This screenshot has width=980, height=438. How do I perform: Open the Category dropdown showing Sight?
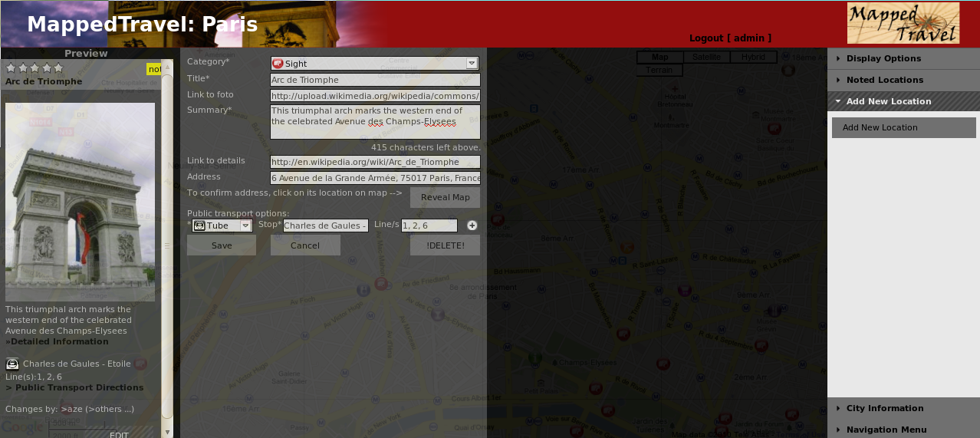pyautogui.click(x=374, y=64)
